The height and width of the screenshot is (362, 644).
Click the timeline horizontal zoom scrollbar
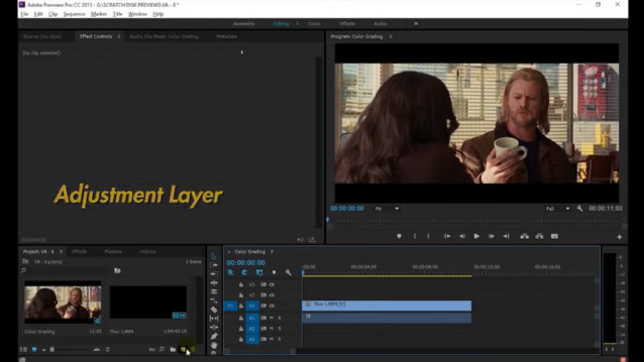tap(259, 352)
